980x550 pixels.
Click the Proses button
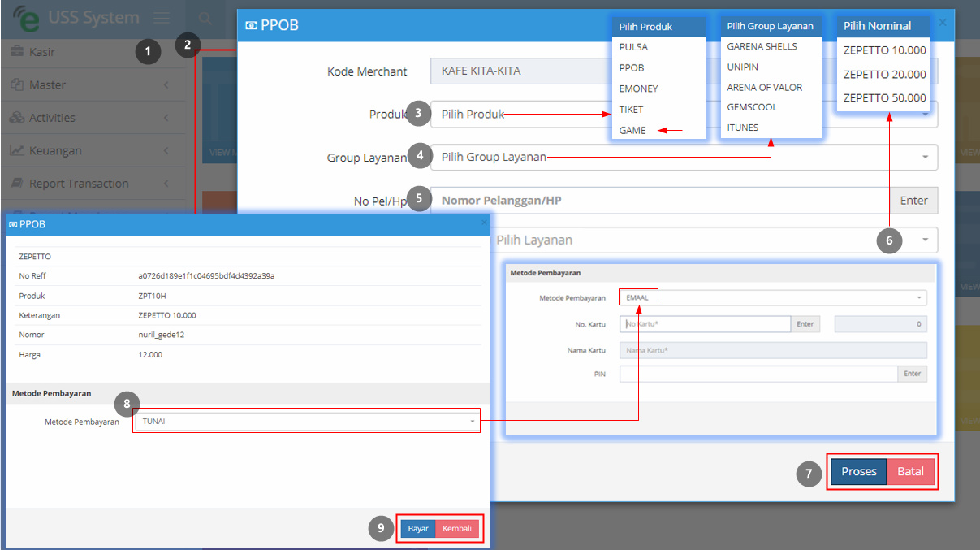coord(858,472)
